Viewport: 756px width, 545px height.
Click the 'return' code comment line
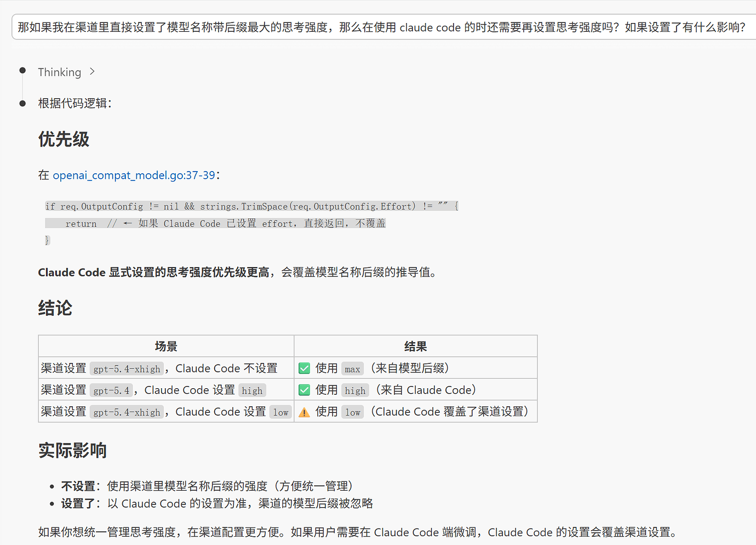tap(215, 223)
